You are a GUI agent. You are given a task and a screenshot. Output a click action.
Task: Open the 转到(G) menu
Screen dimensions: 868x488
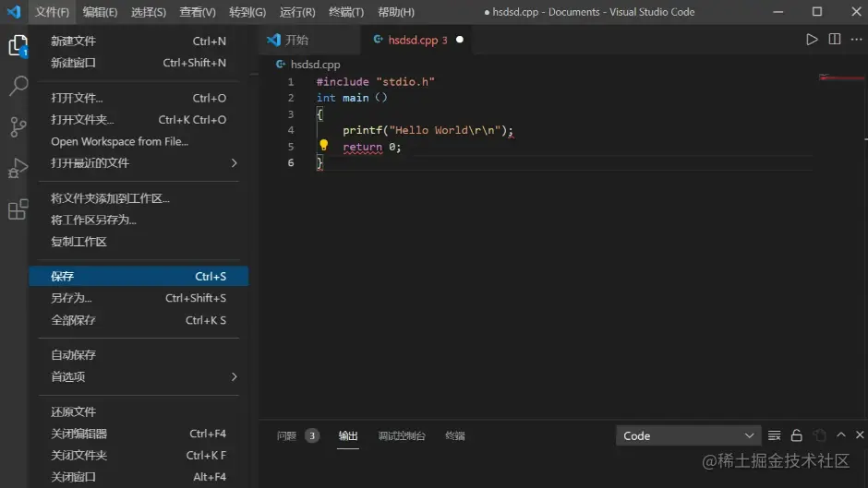point(247,12)
